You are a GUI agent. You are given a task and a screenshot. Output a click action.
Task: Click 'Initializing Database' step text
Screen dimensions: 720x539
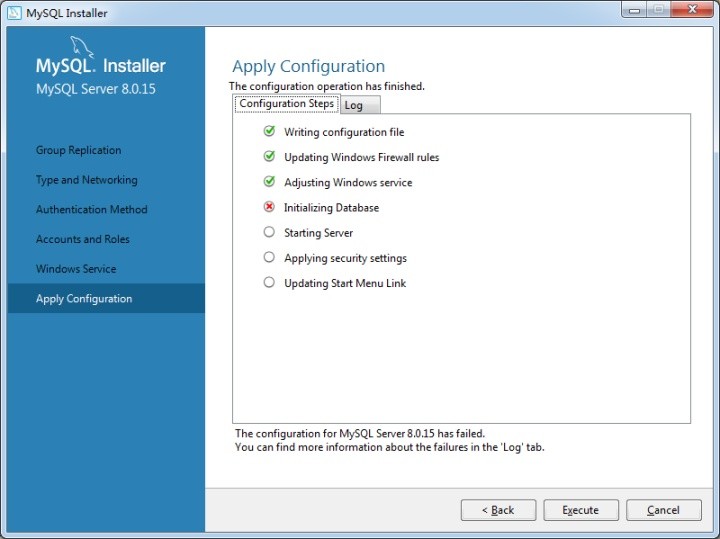pos(331,208)
